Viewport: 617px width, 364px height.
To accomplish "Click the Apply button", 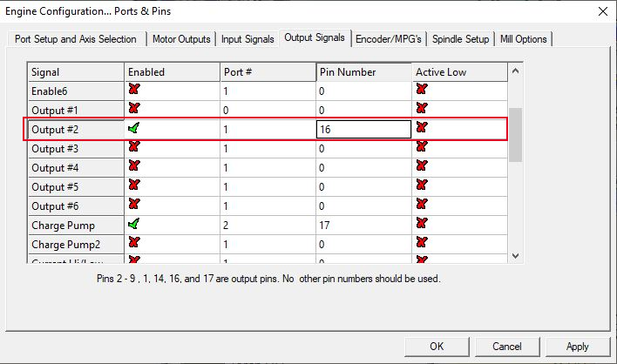I will (x=577, y=346).
